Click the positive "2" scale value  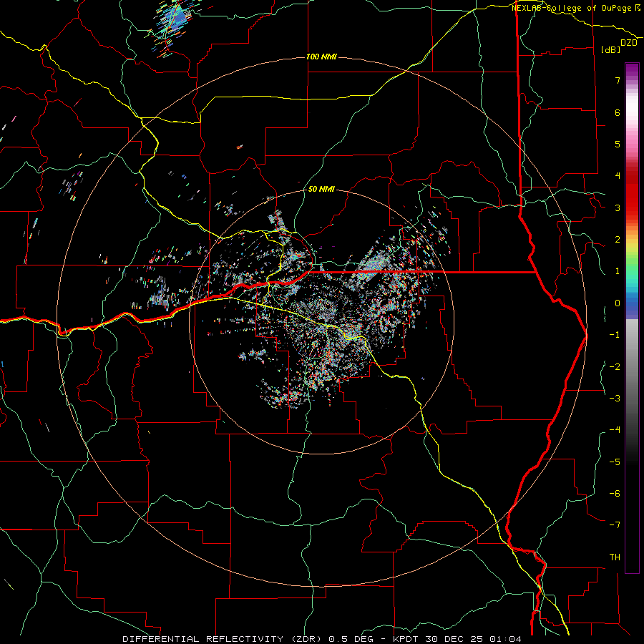point(618,240)
